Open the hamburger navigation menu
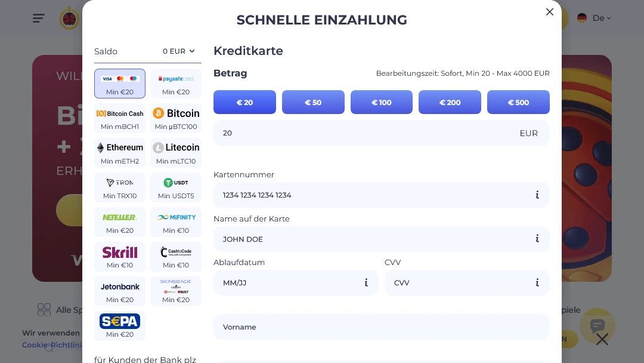This screenshot has height=363, width=644. tap(38, 18)
